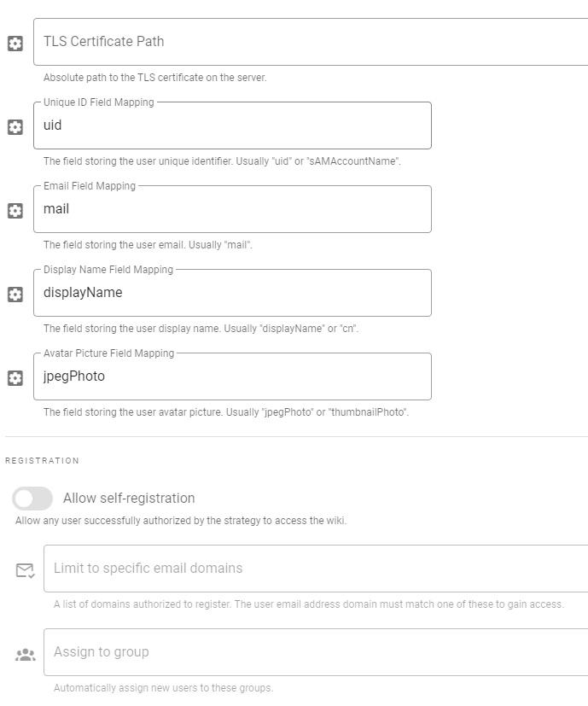
Task: Click the hint about domains authorized to register
Action: [308, 604]
